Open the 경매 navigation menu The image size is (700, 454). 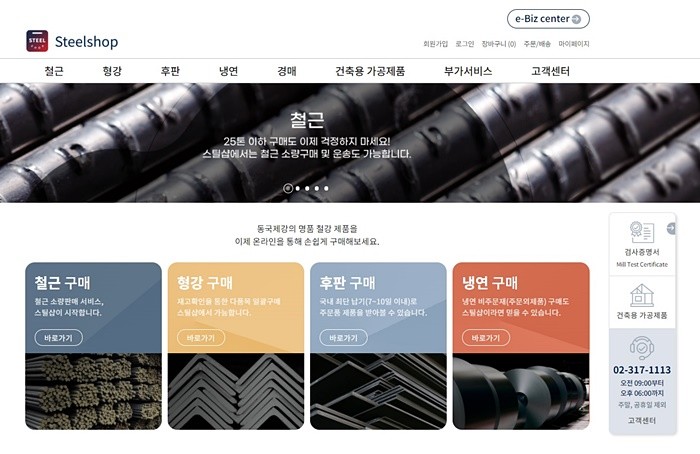[286, 71]
